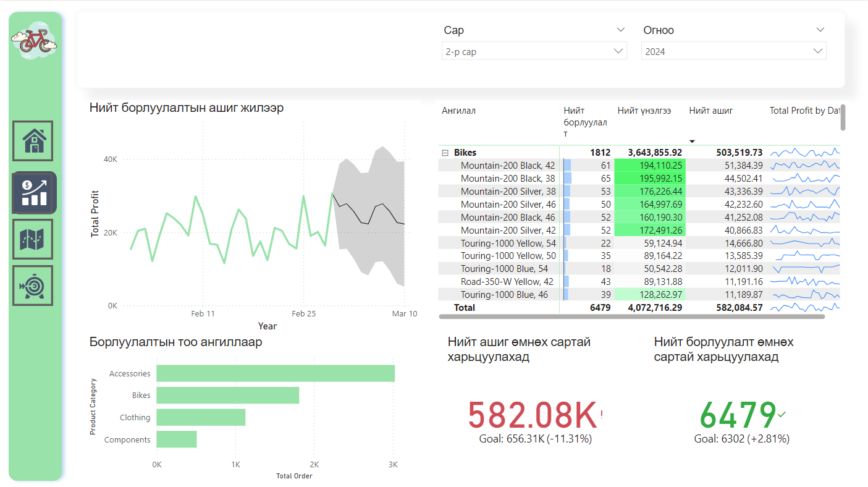The height and width of the screenshot is (487, 868).
Task: Click the Bikes bar in category chart
Action: pyautogui.click(x=227, y=396)
